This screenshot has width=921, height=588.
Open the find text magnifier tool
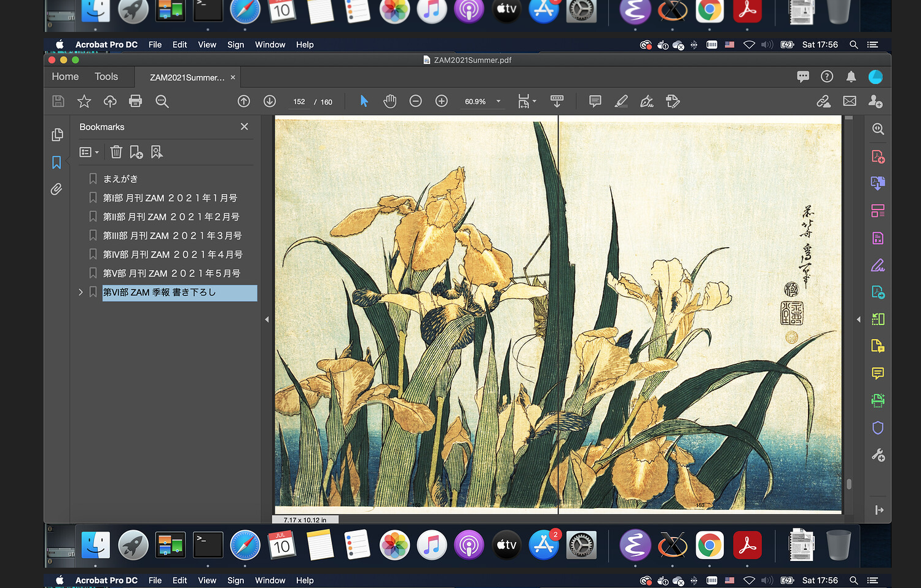click(162, 101)
